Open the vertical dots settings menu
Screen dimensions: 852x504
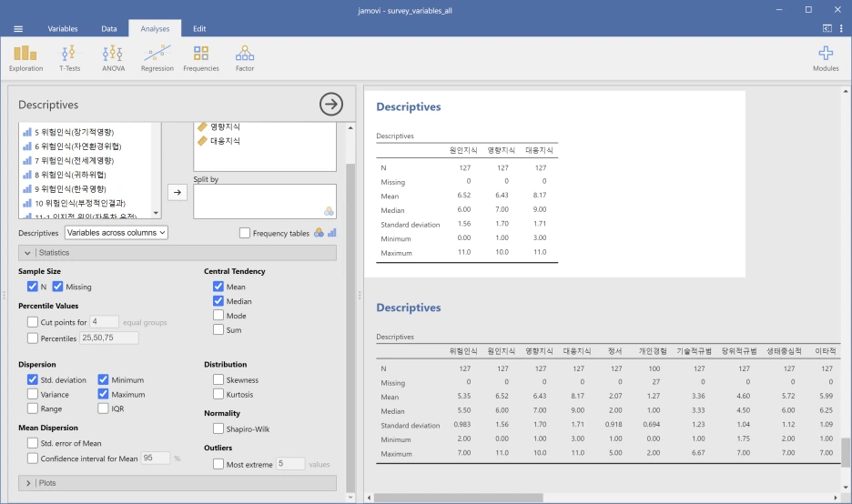click(841, 28)
